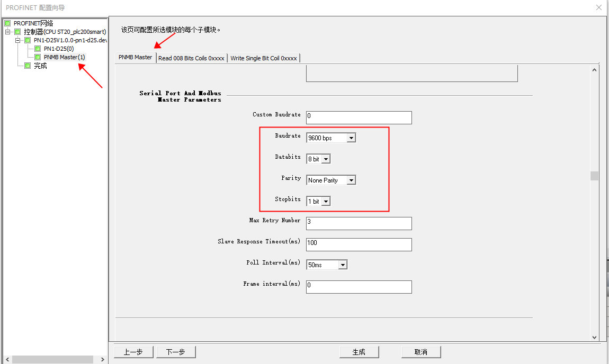This screenshot has width=609, height=364.
Task: Click the Custom Baudrate input field
Action: tap(359, 117)
